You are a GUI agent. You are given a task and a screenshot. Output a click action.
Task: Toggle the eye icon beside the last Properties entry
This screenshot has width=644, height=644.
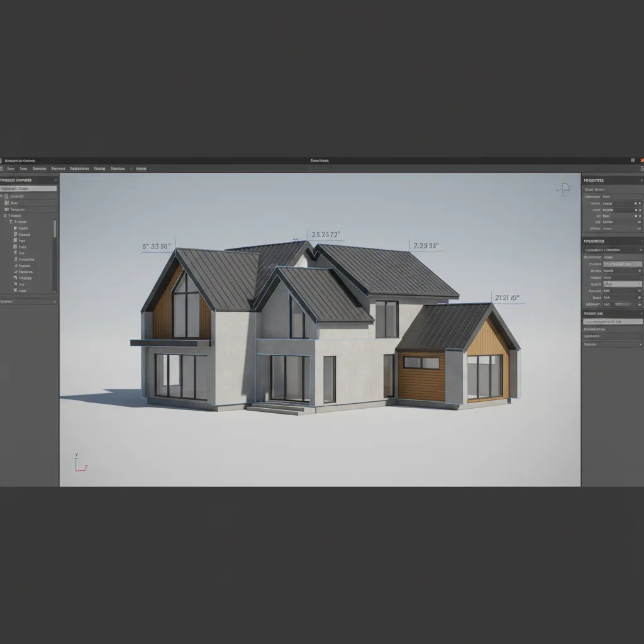tap(640, 228)
